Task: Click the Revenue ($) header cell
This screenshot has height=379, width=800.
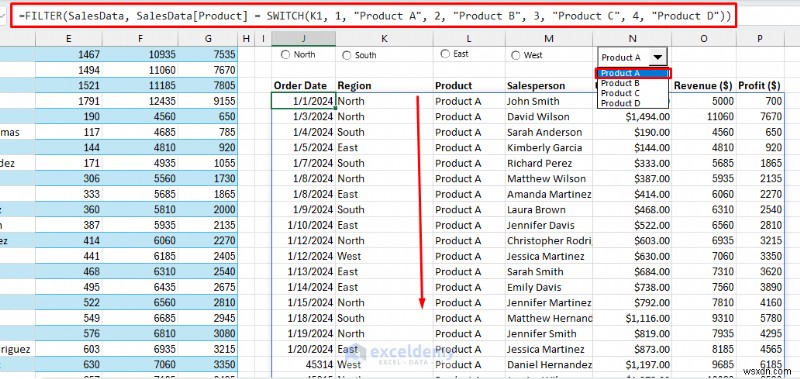Action: 704,86
